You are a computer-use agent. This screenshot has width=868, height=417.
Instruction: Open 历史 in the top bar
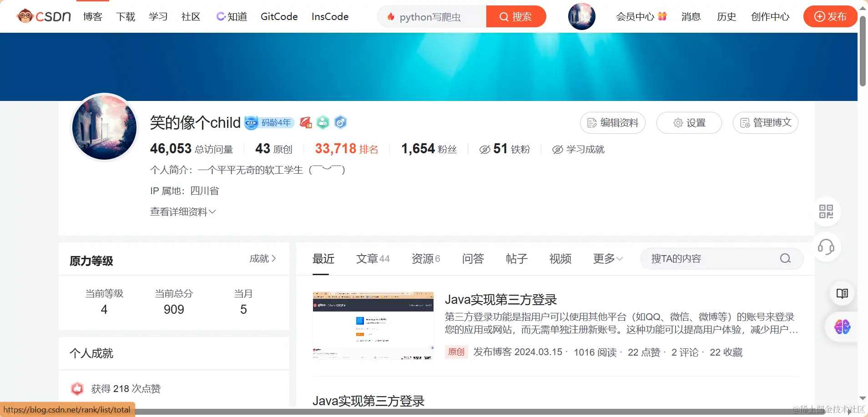[727, 17]
